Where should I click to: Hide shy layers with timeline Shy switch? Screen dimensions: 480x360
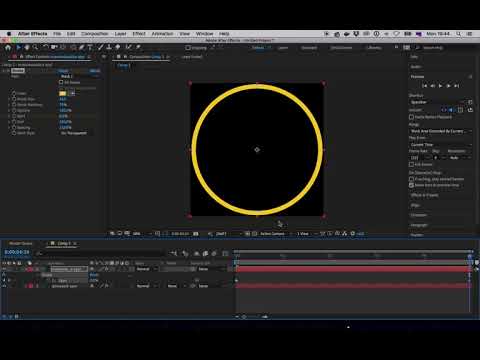click(x=197, y=254)
